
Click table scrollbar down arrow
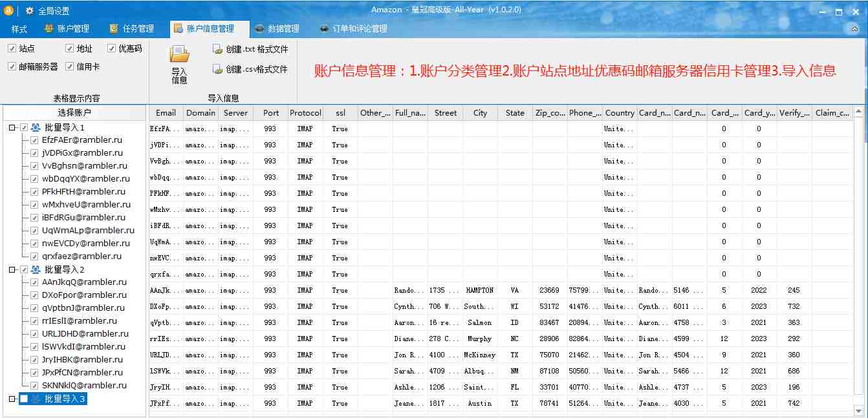click(859, 410)
